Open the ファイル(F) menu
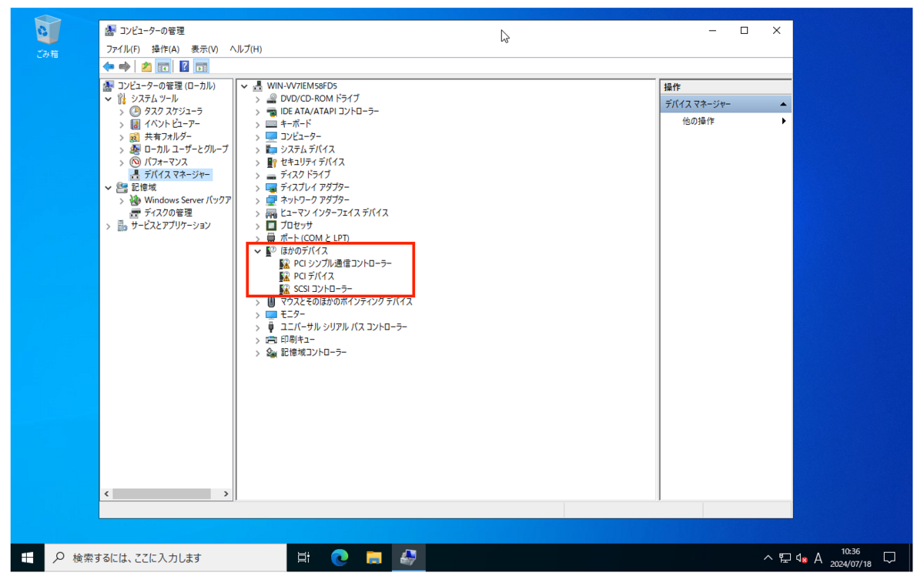The width and height of the screenshot is (924, 583). (123, 49)
